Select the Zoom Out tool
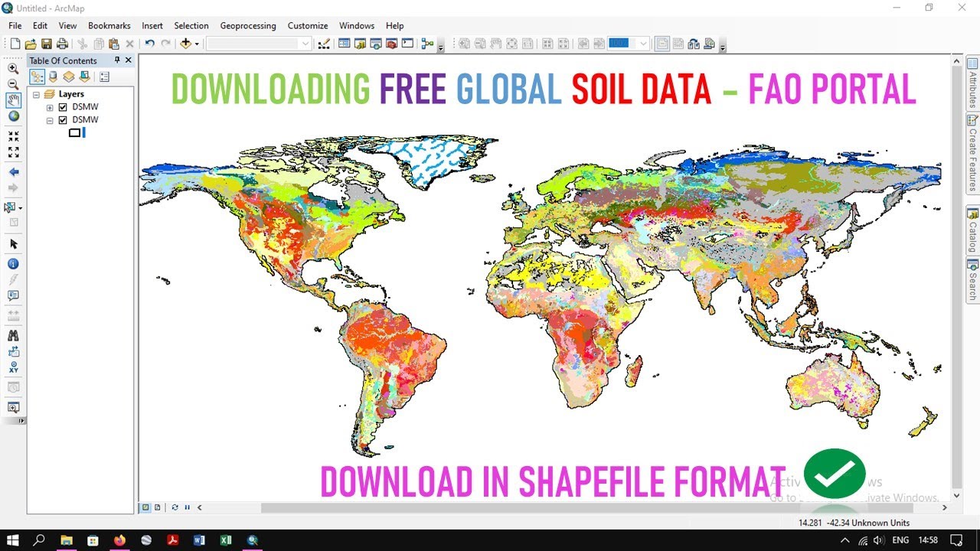Screen dimensions: 980x551 click(13, 84)
